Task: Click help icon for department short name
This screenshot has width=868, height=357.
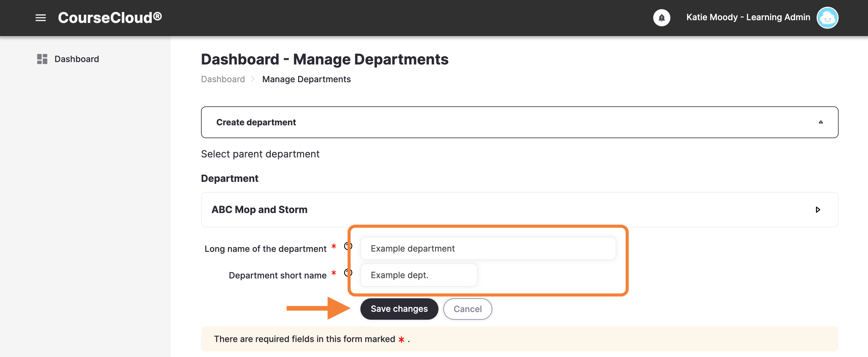Action: (x=348, y=273)
